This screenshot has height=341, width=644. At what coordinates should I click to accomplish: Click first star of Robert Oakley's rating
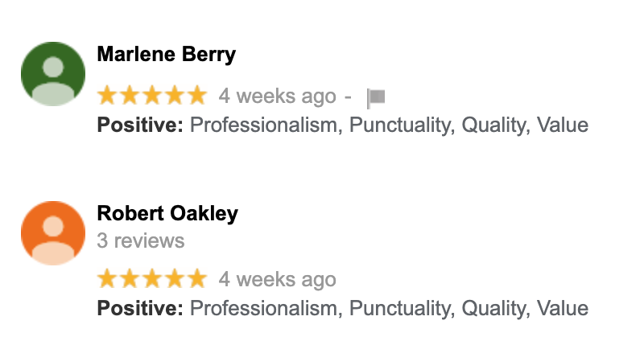(x=107, y=278)
